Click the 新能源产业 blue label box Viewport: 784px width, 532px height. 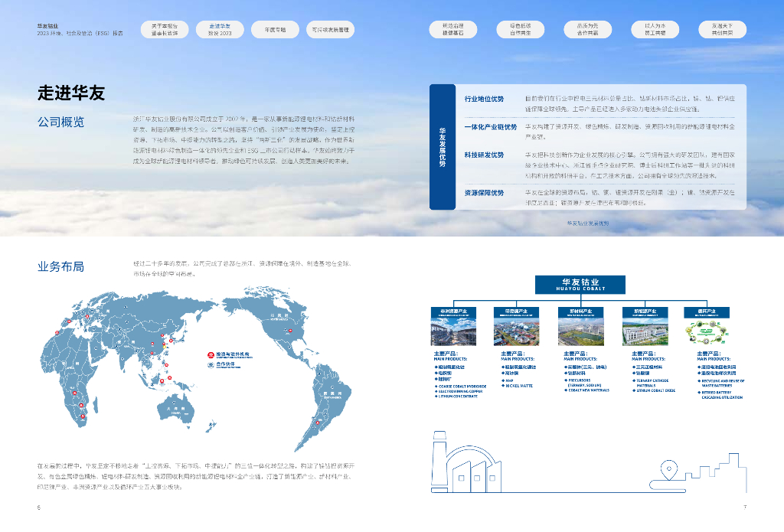[645, 312]
